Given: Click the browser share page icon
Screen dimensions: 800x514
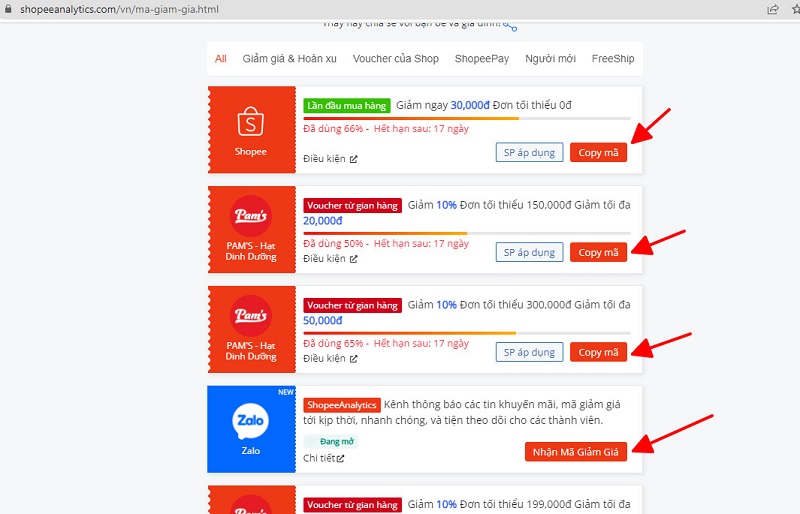Looking at the screenshot, I should [x=773, y=9].
